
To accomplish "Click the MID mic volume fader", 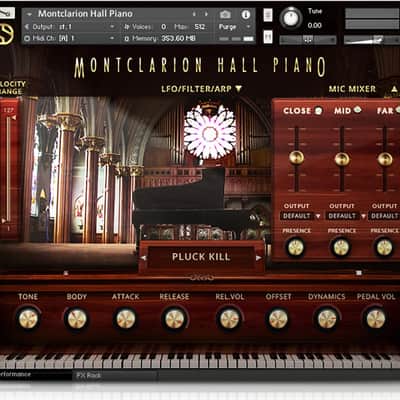I will (342, 159).
